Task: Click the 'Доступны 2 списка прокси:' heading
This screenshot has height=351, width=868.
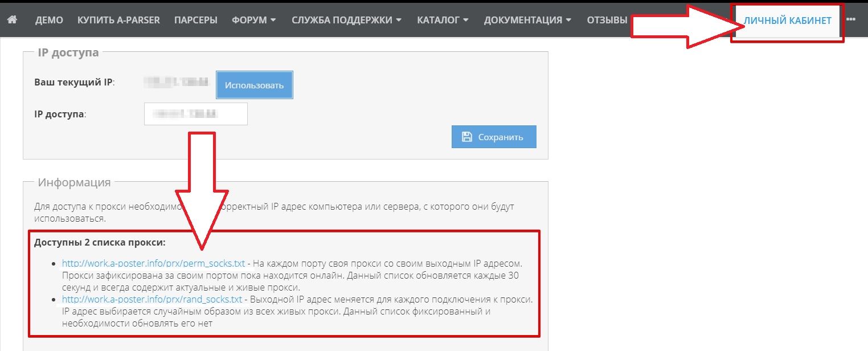Action: (x=100, y=243)
